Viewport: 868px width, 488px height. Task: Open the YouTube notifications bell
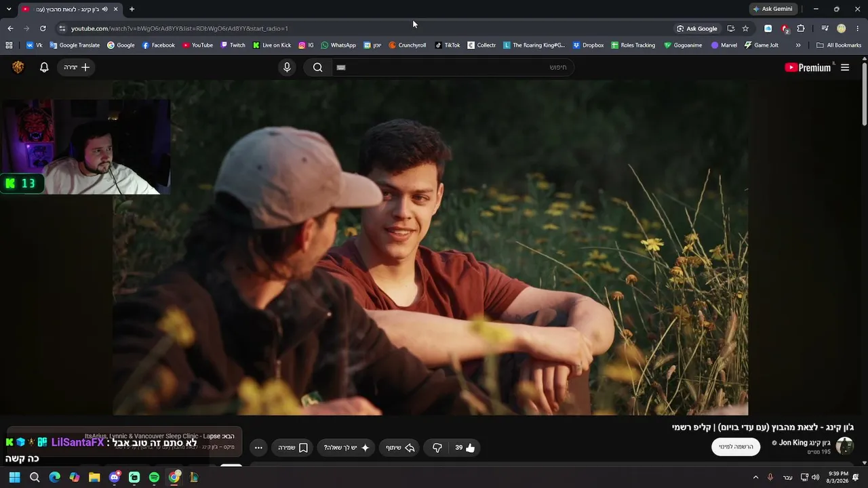pos(44,67)
